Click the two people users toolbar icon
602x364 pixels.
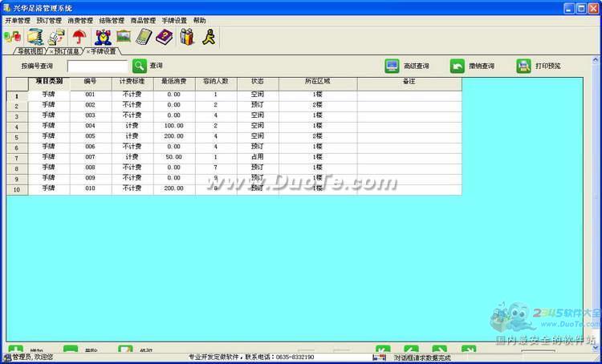coord(187,37)
